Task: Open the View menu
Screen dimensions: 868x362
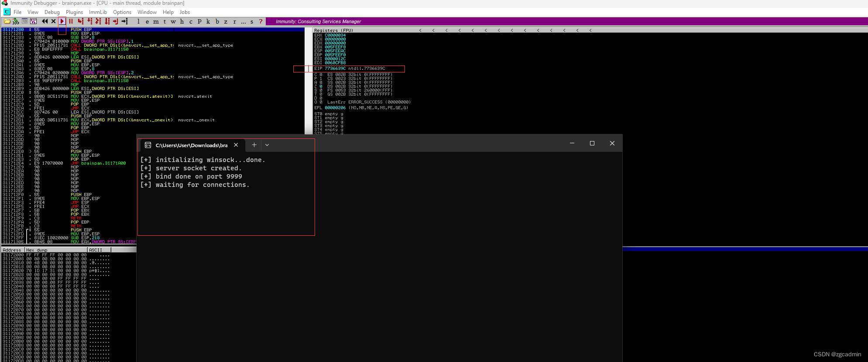Action: coord(33,12)
